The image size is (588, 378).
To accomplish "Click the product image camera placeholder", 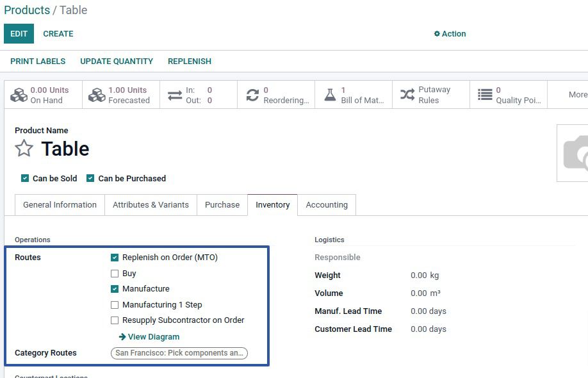I will click(575, 154).
